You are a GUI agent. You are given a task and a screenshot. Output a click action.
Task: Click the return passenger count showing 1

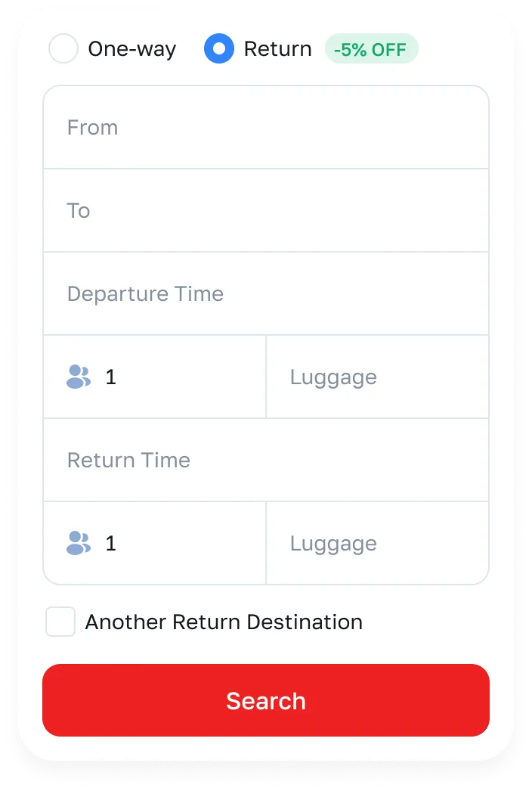tap(110, 543)
